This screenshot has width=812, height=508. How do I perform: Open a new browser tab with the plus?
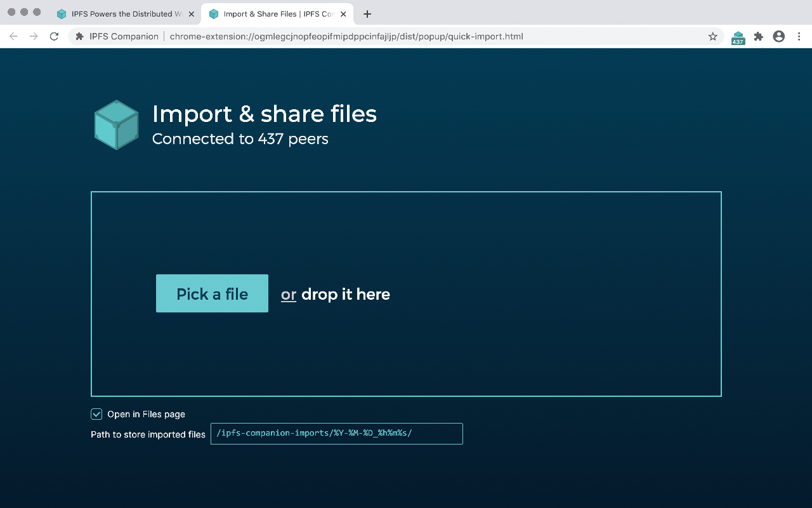coord(367,13)
